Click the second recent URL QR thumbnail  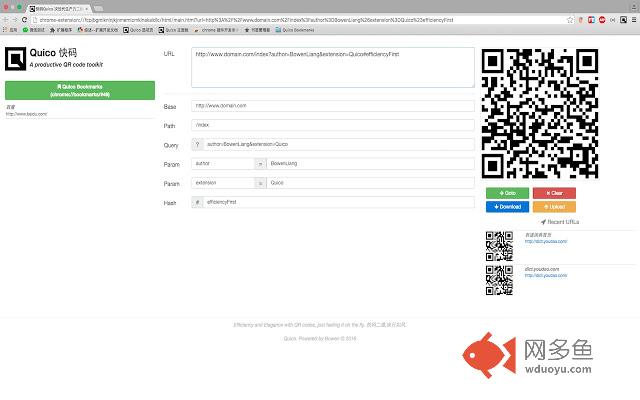coord(499,280)
